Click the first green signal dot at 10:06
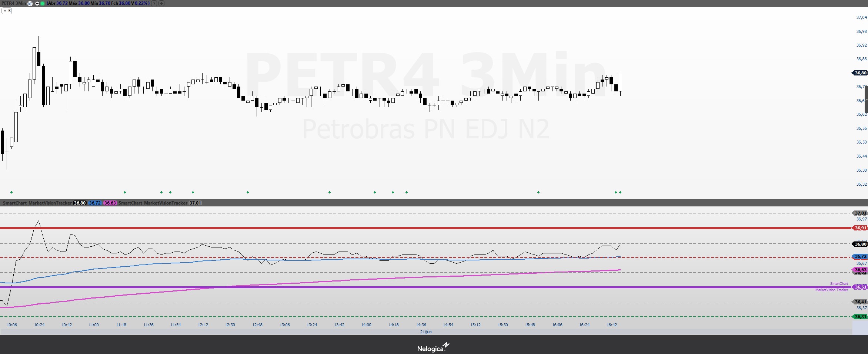868x354 pixels. tap(11, 192)
